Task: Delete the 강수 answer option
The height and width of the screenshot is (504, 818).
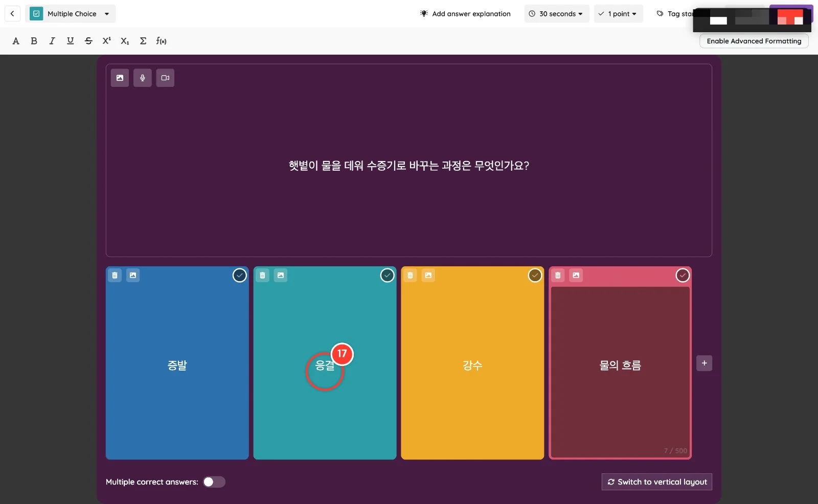Action: point(410,276)
